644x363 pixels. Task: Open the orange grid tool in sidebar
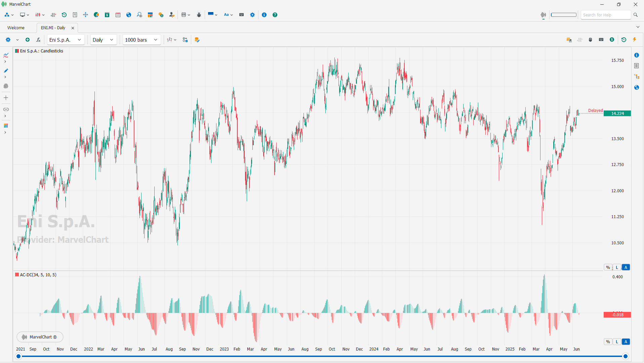point(6,126)
